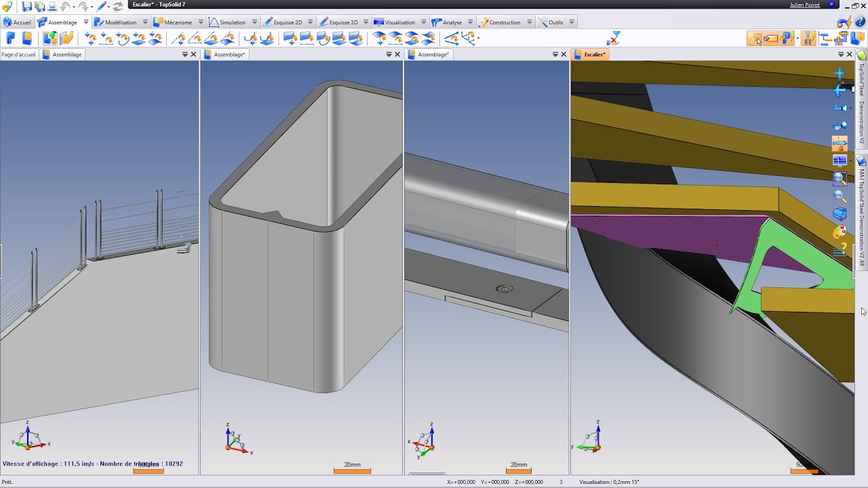Click the Julien Poirot user name link
Screen dimensions: 868x488
[804, 5]
